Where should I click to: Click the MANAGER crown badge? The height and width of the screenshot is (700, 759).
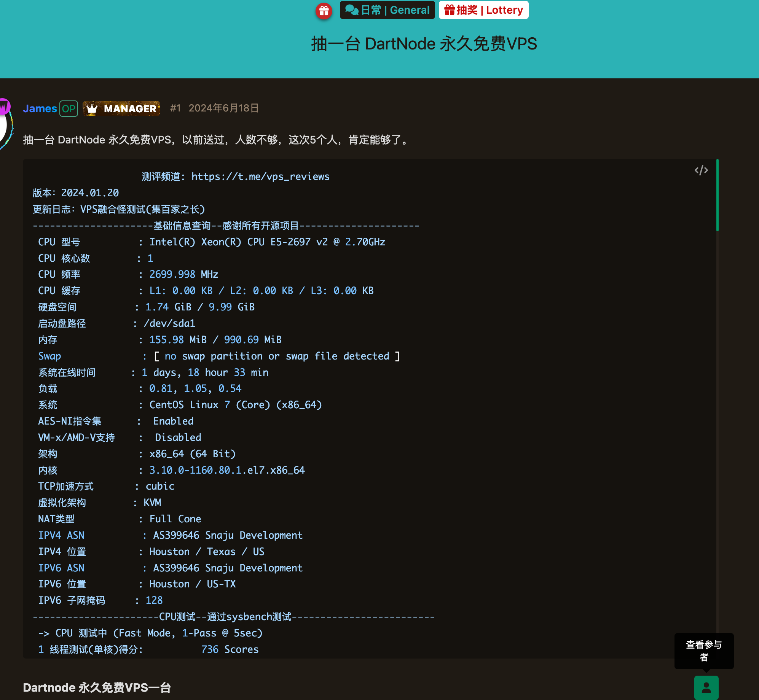121,109
